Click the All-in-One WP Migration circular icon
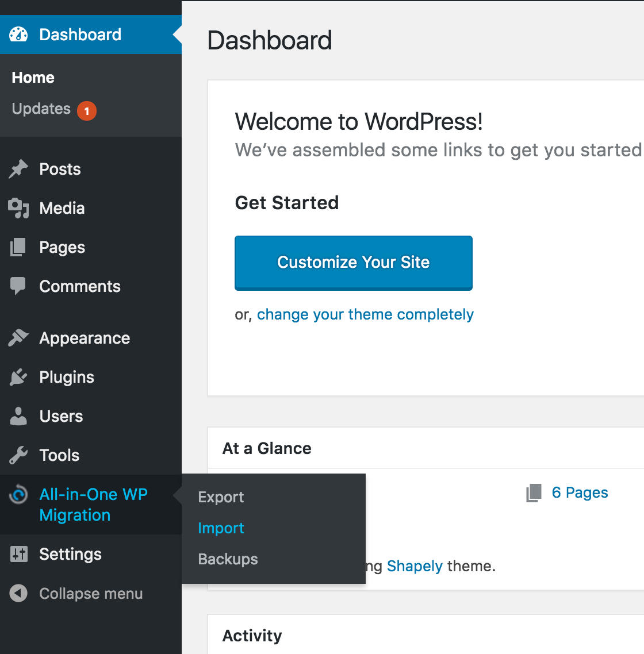 coord(18,495)
